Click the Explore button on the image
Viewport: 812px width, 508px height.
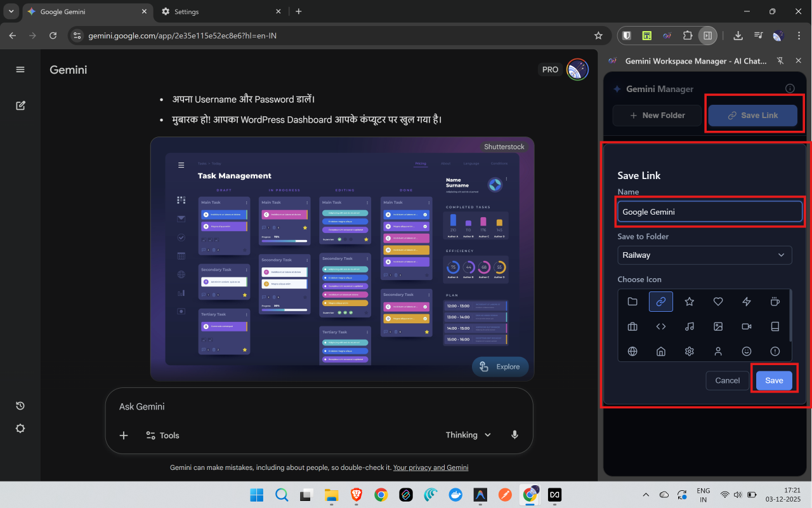tap(500, 366)
